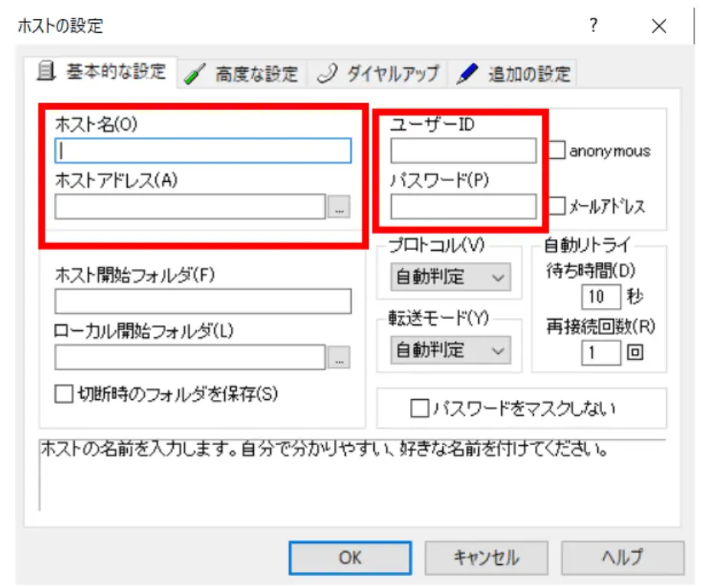Click the 待ち時間(D) seconds field
Image resolution: width=703 pixels, height=588 pixels.
(601, 297)
